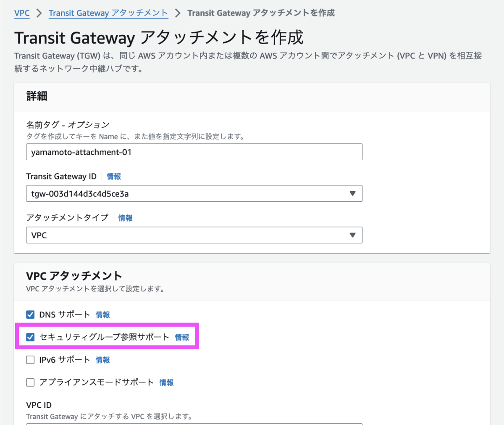
Task: Click the 名前タグ input field
Action: tap(194, 152)
